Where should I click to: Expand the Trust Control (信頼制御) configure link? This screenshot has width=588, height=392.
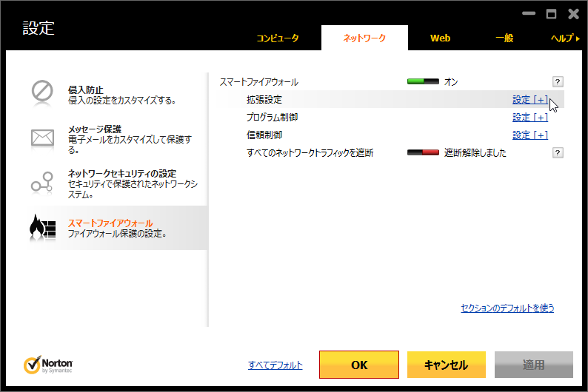coord(529,135)
